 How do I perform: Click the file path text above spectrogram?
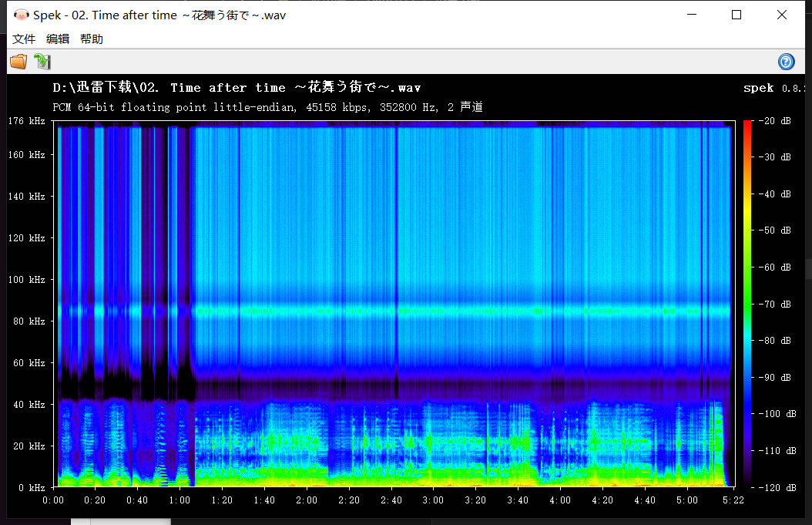(237, 88)
